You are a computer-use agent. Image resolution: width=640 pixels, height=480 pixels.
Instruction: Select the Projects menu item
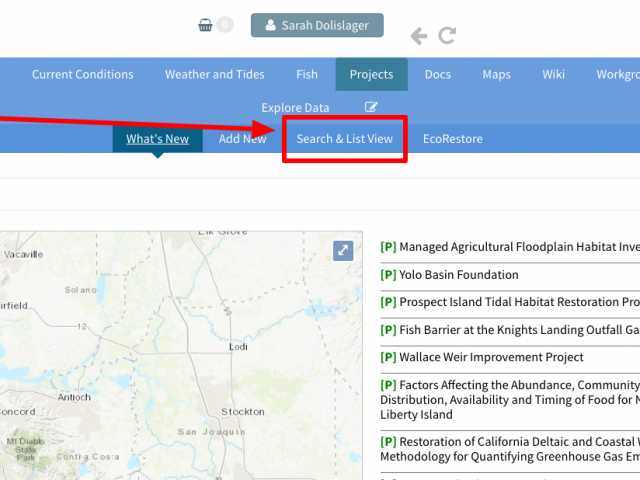[371, 74]
